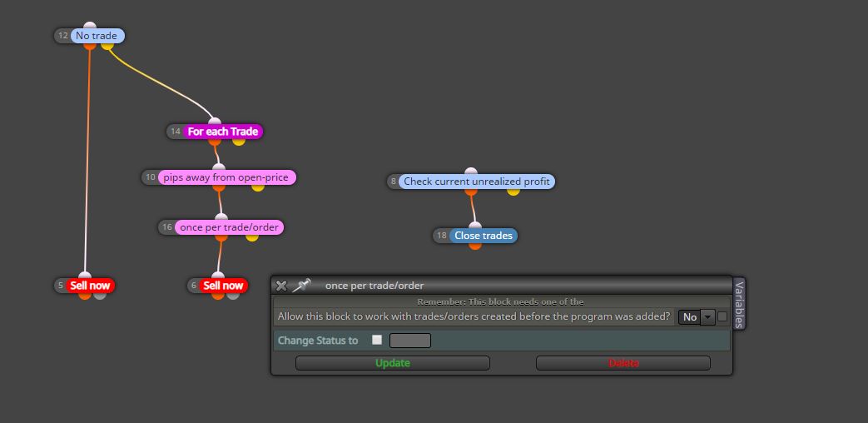
Task: Click number badge 16 of once per trade/order
Action: tap(167, 227)
